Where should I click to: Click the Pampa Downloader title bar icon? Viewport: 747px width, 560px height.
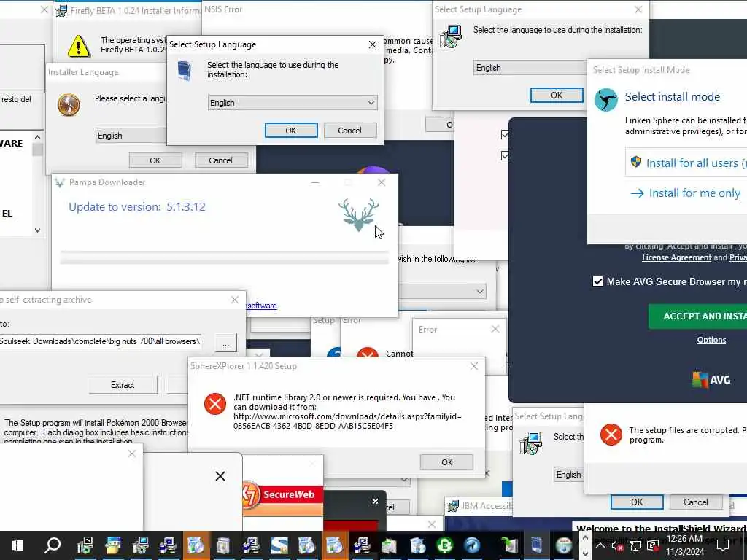[x=60, y=182]
